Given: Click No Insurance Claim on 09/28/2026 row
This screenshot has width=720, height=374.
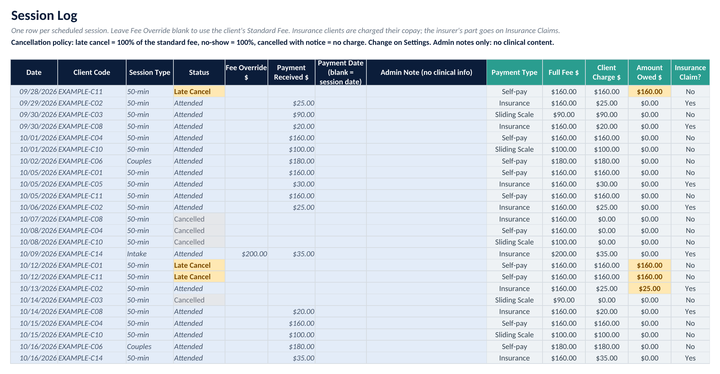Looking at the screenshot, I should [690, 91].
